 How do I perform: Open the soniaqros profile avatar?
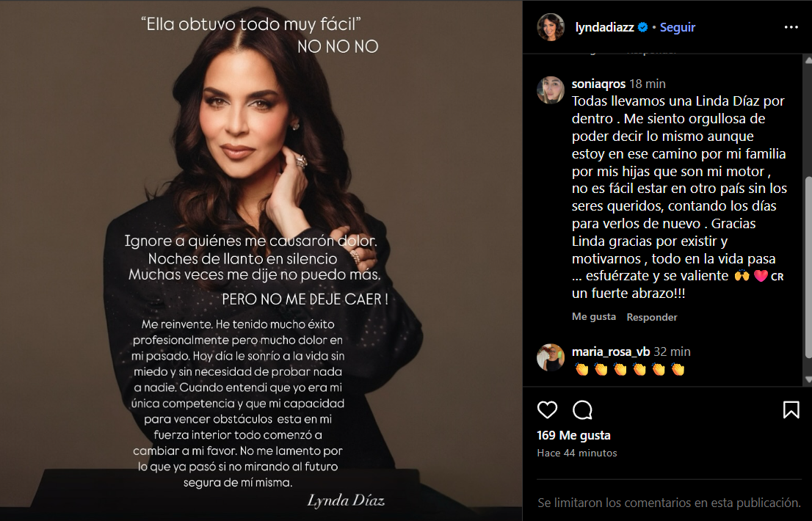(551, 90)
